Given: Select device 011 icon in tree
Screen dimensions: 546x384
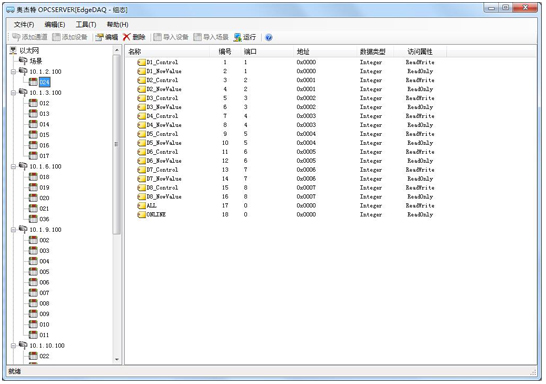Looking at the screenshot, I should coord(33,335).
